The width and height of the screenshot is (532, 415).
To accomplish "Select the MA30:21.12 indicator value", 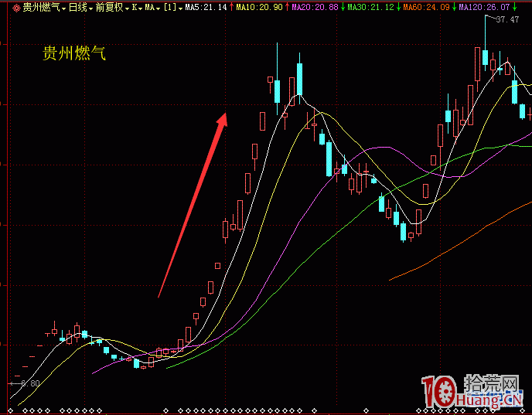I will 370,7.
